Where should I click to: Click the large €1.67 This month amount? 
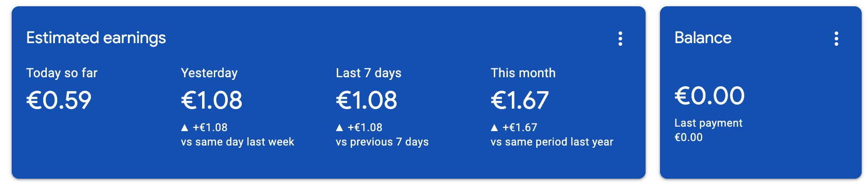pyautogui.click(x=520, y=100)
